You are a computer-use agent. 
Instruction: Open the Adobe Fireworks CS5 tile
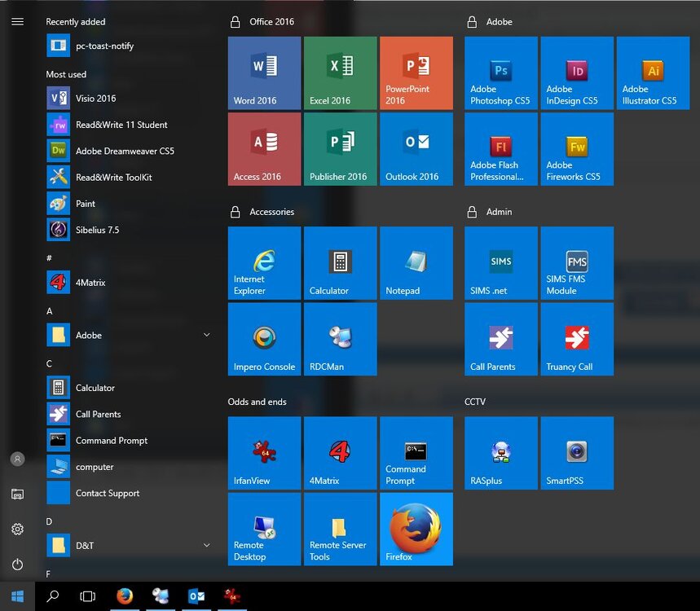click(577, 149)
